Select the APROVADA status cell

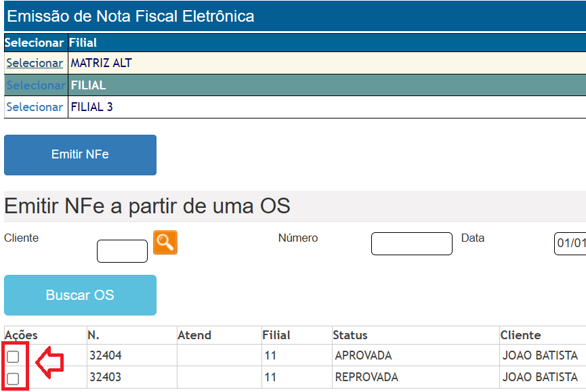363,355
